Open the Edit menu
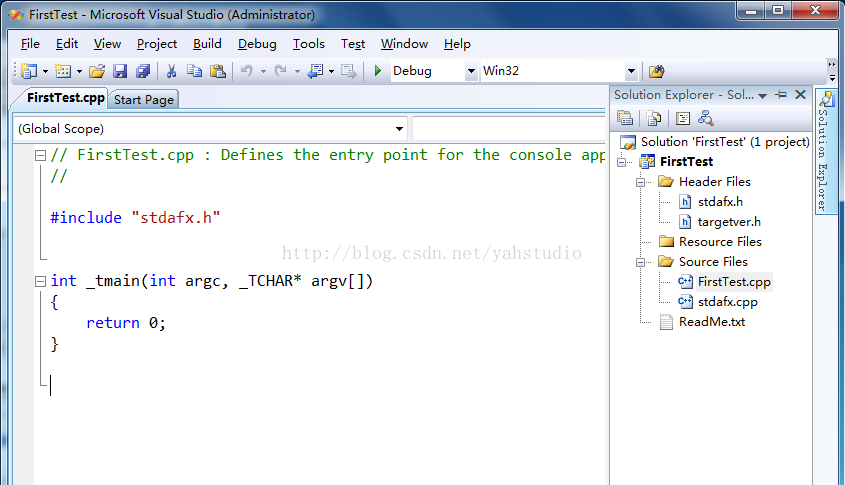 tap(67, 44)
